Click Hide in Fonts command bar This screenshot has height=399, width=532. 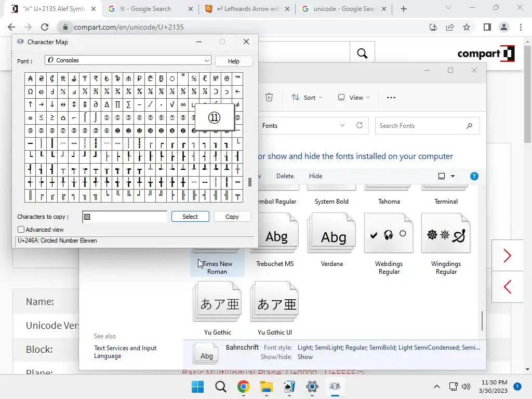315,176
